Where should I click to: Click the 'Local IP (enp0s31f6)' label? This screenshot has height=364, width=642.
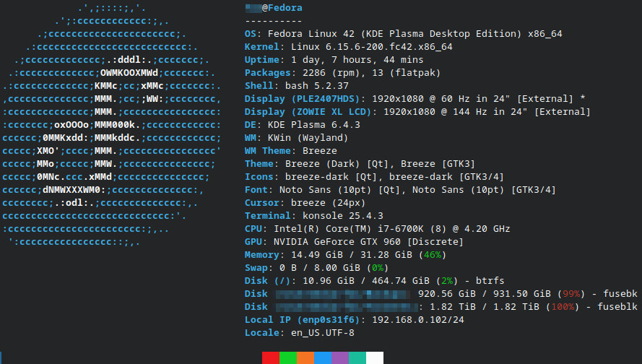pyautogui.click(x=302, y=320)
